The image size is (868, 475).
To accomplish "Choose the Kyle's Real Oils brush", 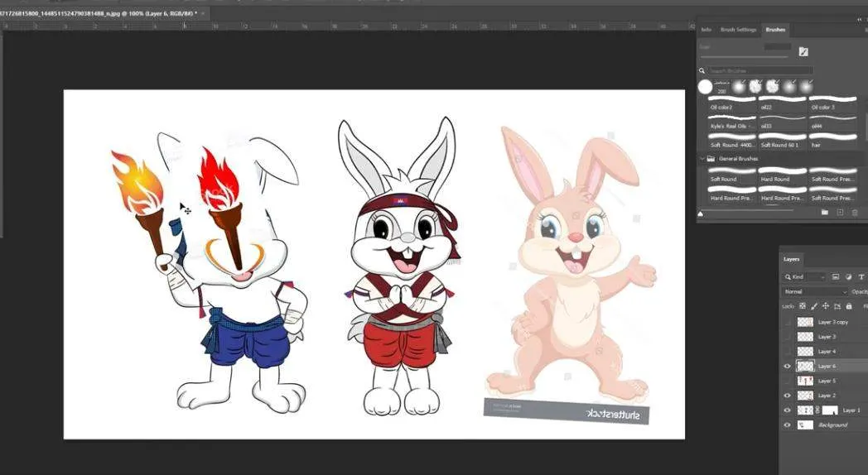I will (732, 122).
